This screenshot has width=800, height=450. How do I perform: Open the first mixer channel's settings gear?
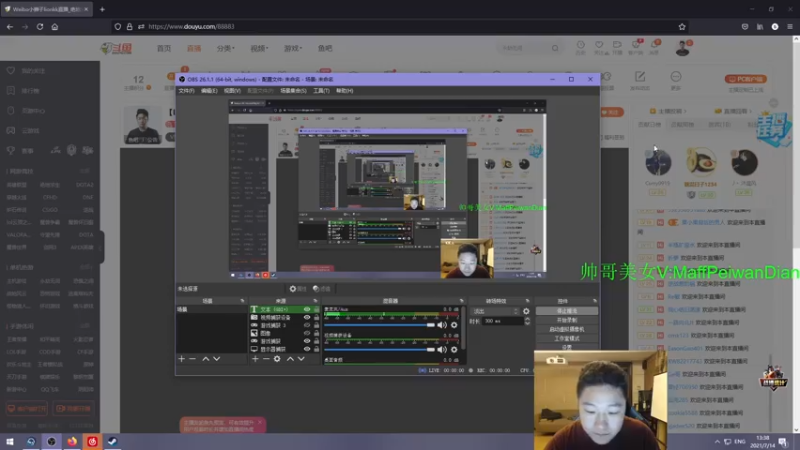(x=454, y=325)
